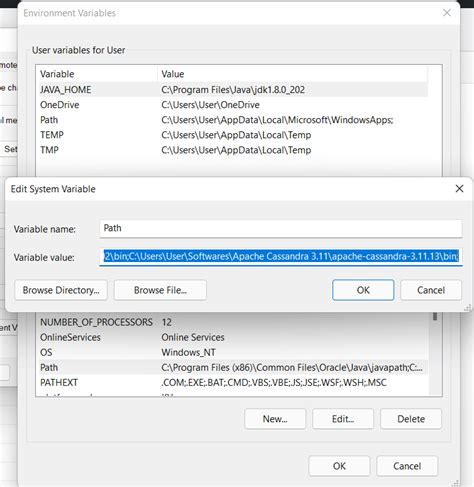Close the Environment Variables window
474x487 pixels.
[x=447, y=13]
